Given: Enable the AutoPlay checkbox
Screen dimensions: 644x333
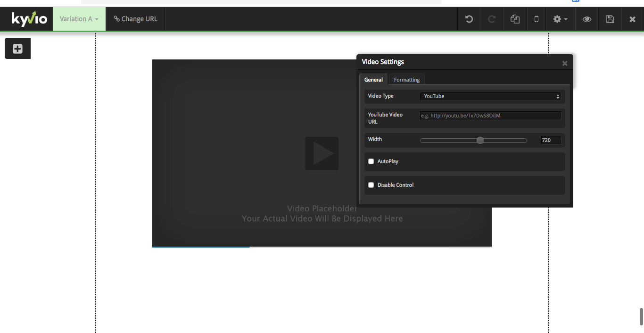Looking at the screenshot, I should pyautogui.click(x=371, y=161).
